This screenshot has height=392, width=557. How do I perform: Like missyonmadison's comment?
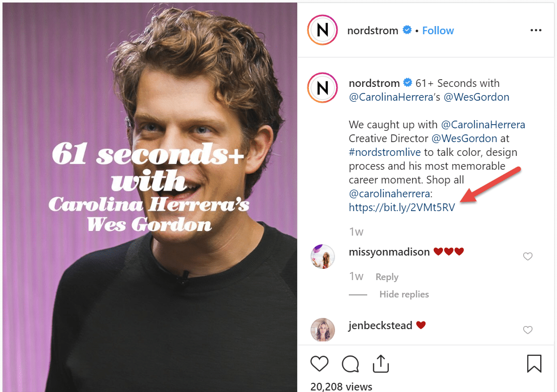pyautogui.click(x=528, y=257)
